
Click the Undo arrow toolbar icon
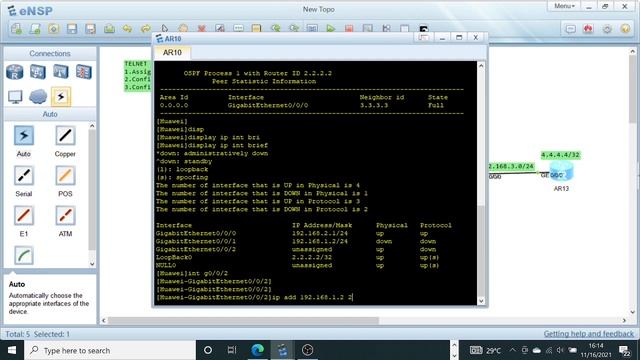pos(127,29)
